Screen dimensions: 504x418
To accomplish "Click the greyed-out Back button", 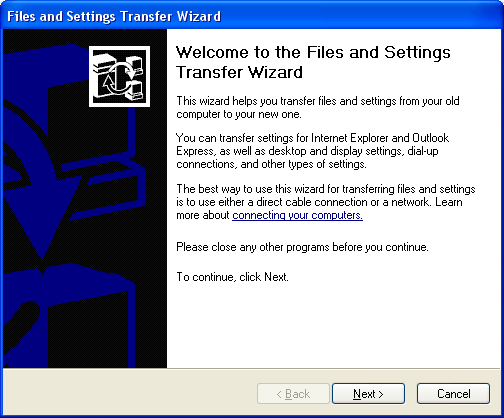I will [x=293, y=394].
